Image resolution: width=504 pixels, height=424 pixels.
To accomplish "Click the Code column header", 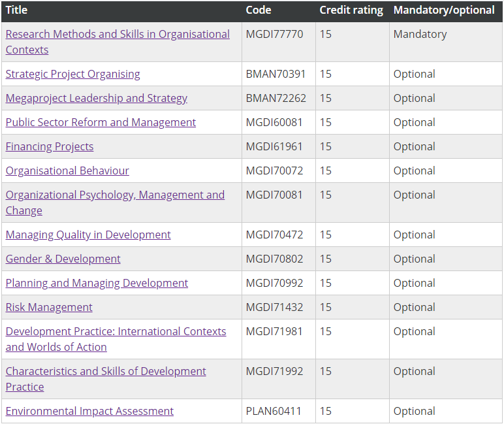I will [259, 10].
